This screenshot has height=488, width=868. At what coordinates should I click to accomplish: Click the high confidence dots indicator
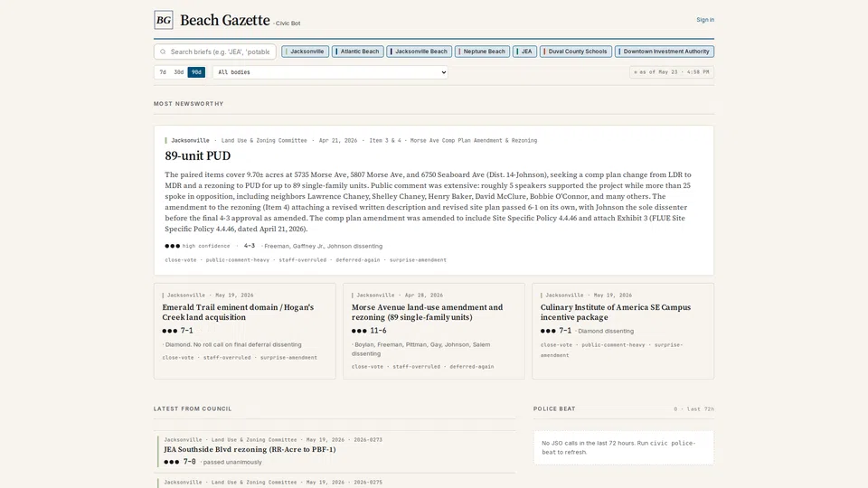coord(172,246)
